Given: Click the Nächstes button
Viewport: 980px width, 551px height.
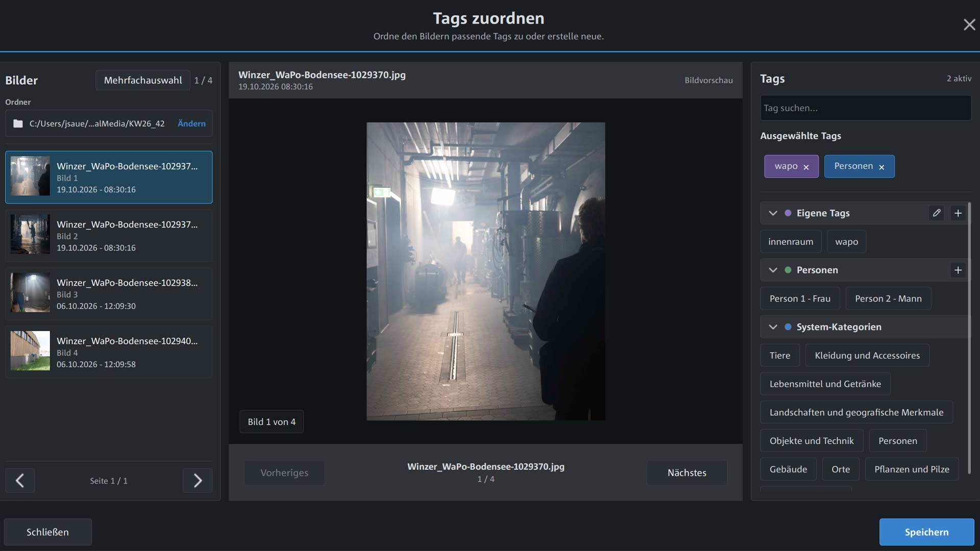Looking at the screenshot, I should (687, 472).
